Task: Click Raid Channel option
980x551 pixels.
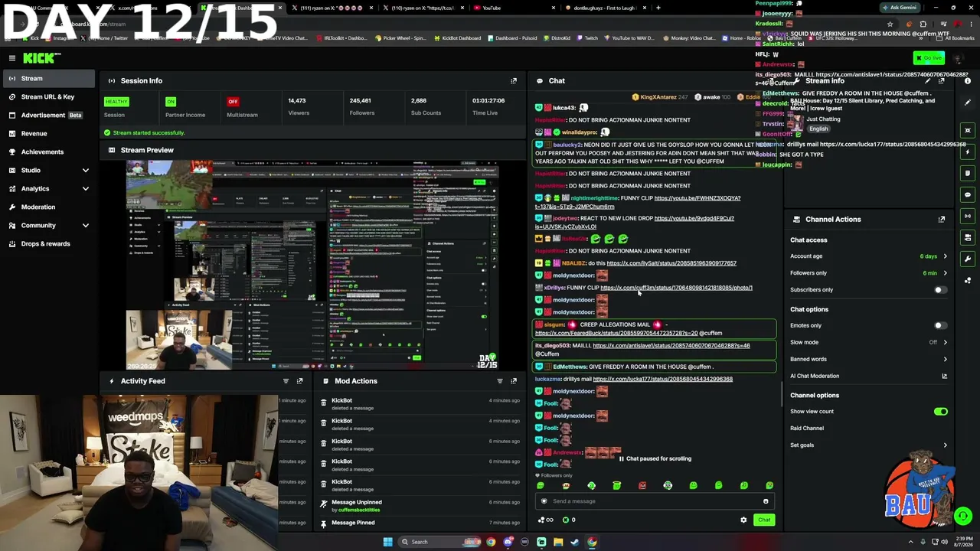Action: tap(807, 429)
